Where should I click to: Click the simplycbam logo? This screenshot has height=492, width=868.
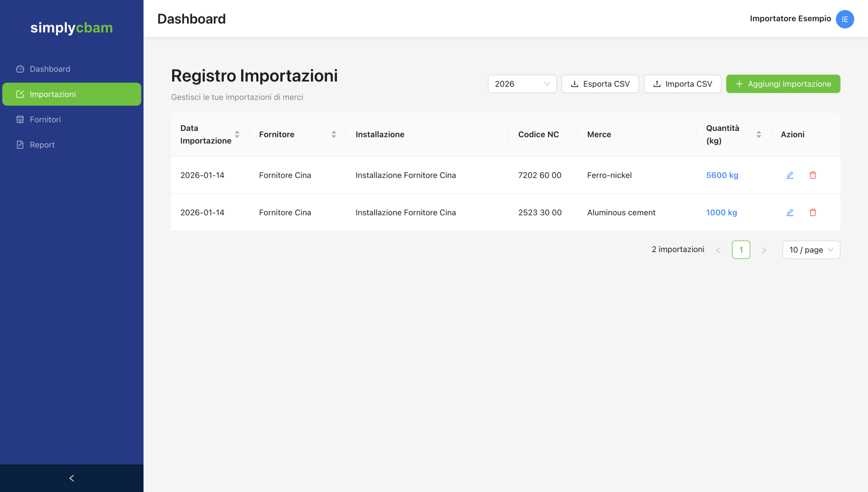(72, 28)
